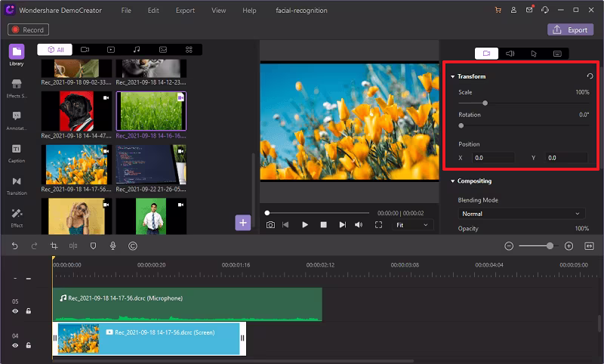Click the Position X input field
The height and width of the screenshot is (364, 604).
tap(493, 158)
